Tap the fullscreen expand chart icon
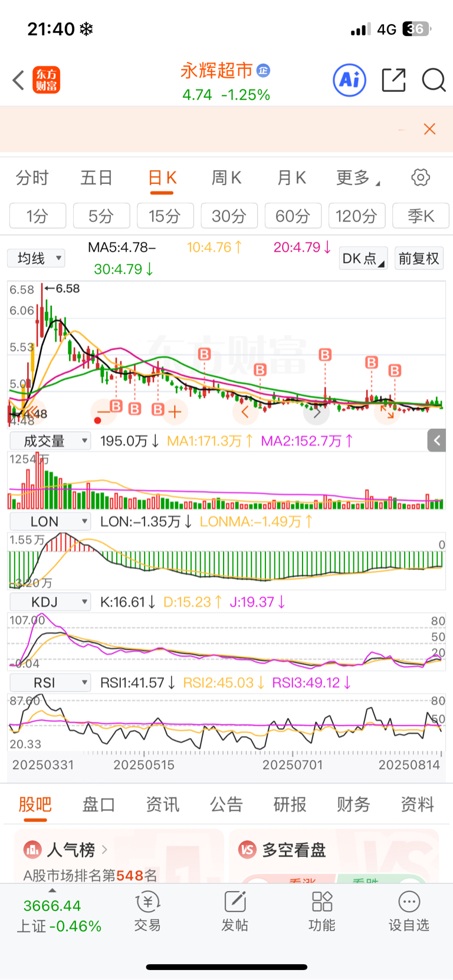453x980 pixels. coord(387,411)
